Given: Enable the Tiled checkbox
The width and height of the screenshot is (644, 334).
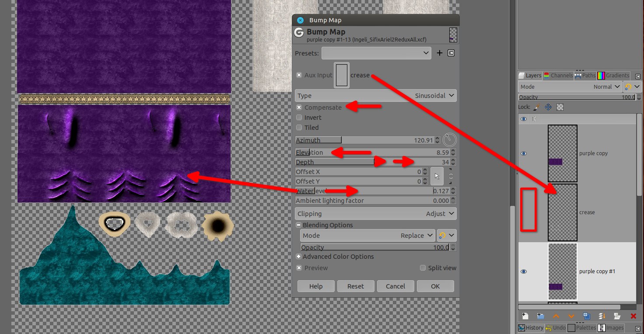Looking at the screenshot, I should [x=299, y=128].
